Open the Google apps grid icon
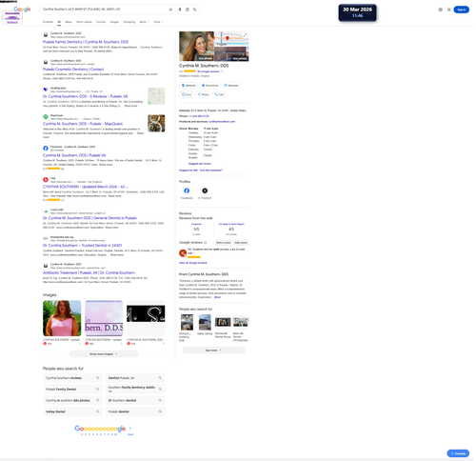 tap(449, 10)
